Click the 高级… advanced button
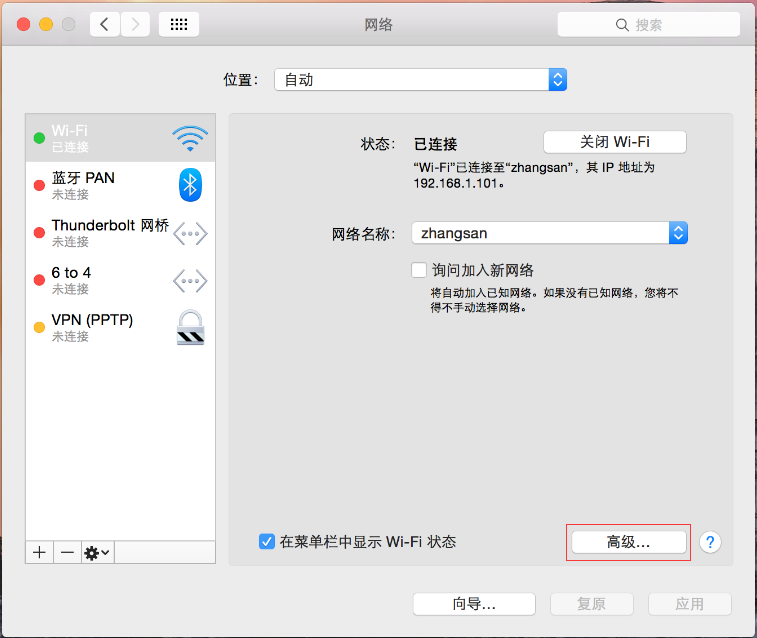The image size is (757, 638). [x=628, y=541]
